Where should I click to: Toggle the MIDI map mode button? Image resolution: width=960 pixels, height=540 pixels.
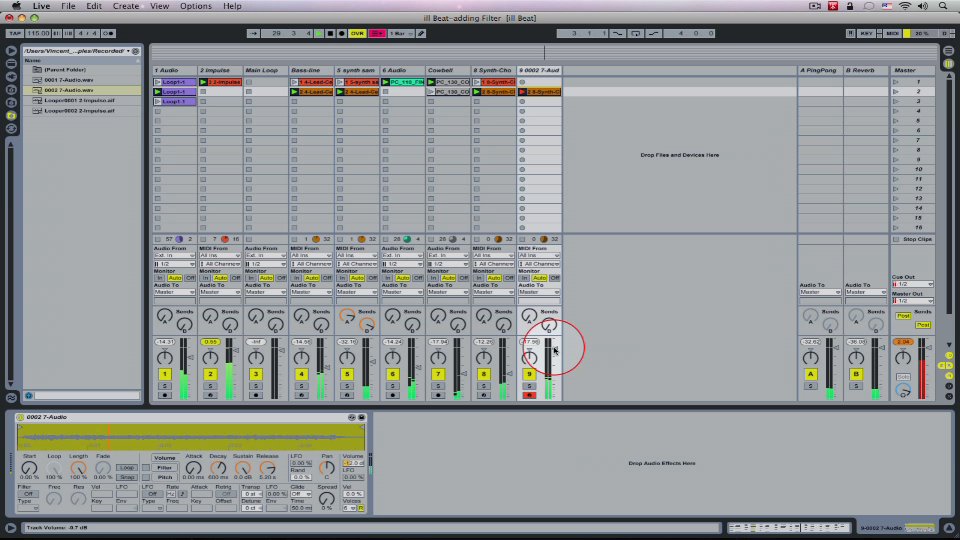coord(893,33)
